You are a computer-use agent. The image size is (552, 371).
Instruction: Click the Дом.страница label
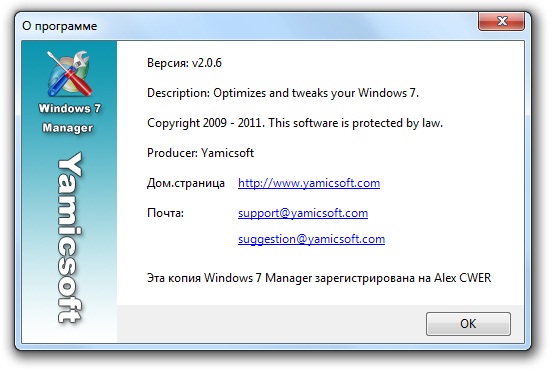[186, 183]
